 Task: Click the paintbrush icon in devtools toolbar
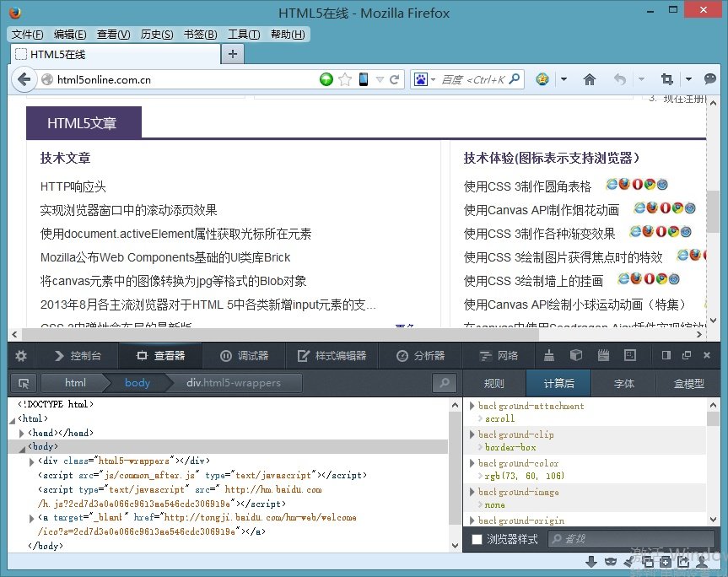coord(549,356)
